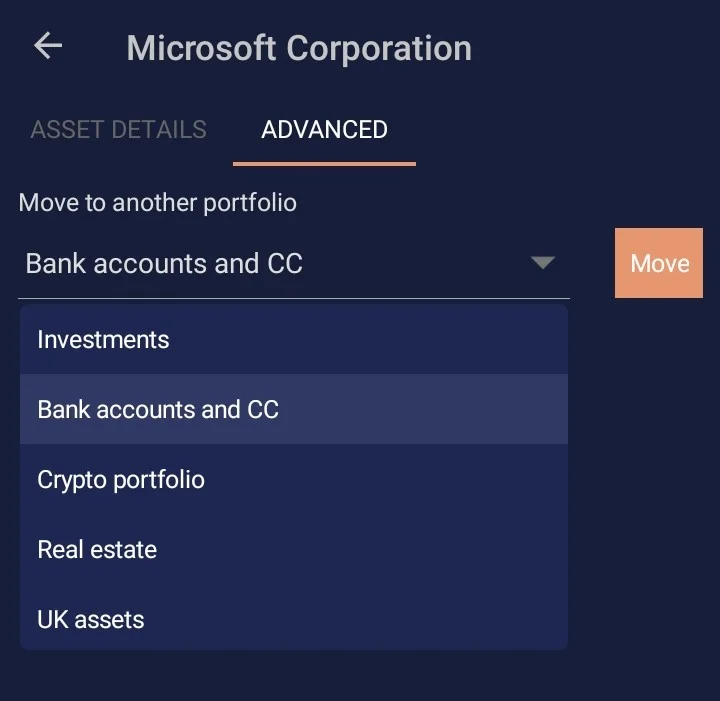Click the Microsoft Corporation page title
The image size is (720, 701).
click(x=299, y=48)
